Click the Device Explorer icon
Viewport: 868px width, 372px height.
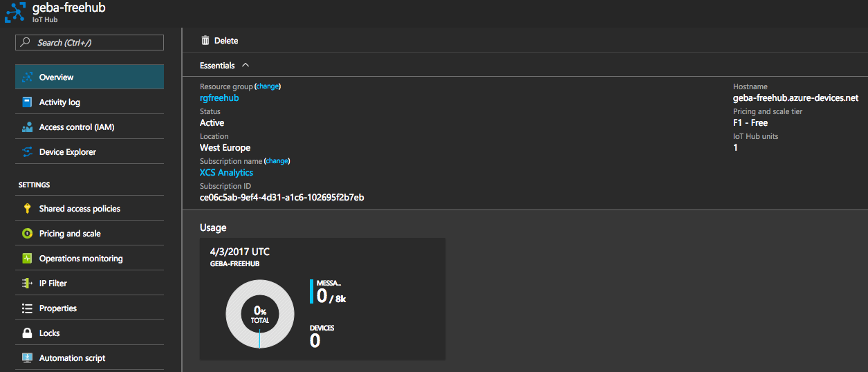(x=28, y=152)
